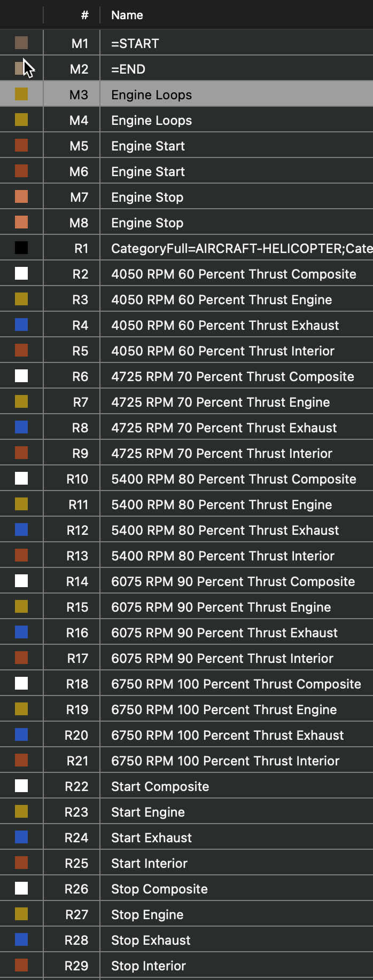
Task: Select 6750 RPM 100 Percent Thrust Interior
Action: coord(225,761)
